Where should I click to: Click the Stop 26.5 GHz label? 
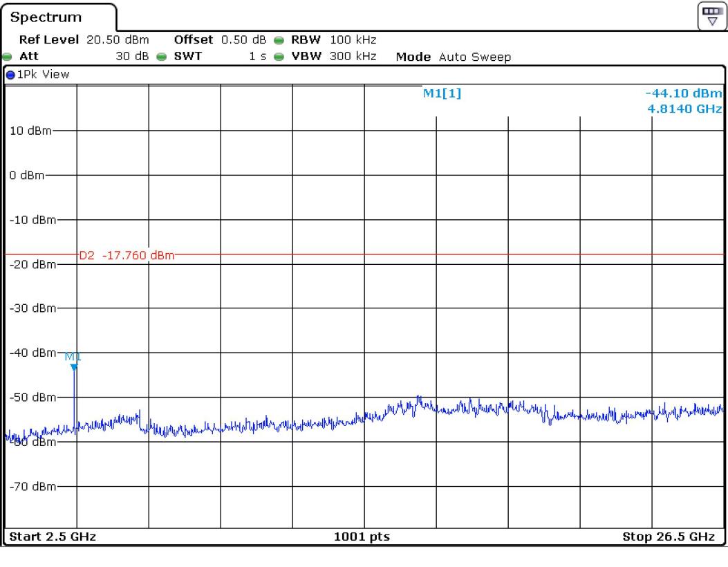pyautogui.click(x=668, y=537)
